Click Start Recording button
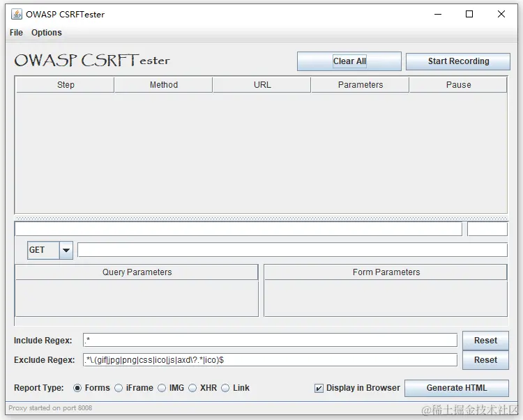Viewport: 523px width, 420px height. click(x=458, y=61)
